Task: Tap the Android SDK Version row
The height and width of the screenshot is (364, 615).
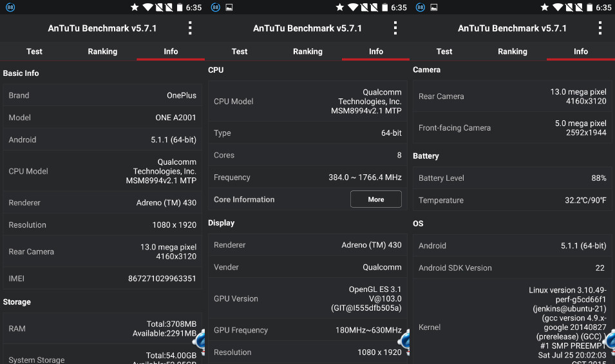Action: pos(513,268)
